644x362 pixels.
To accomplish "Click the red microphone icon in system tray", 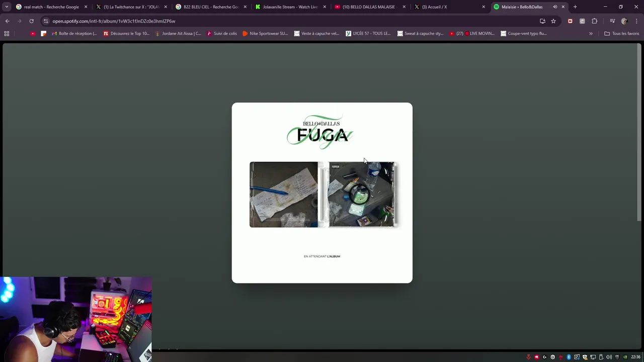I will [x=528, y=357].
